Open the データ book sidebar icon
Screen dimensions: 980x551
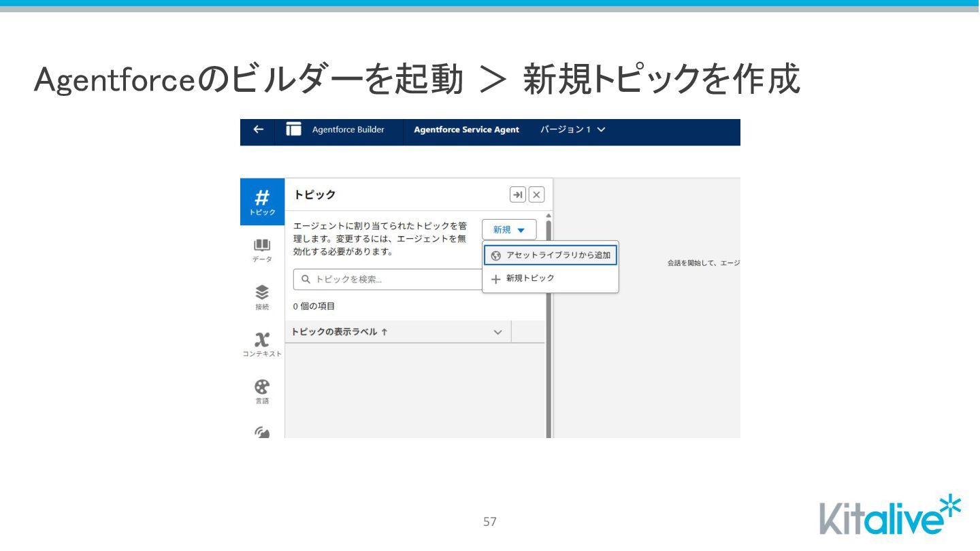coord(262,250)
